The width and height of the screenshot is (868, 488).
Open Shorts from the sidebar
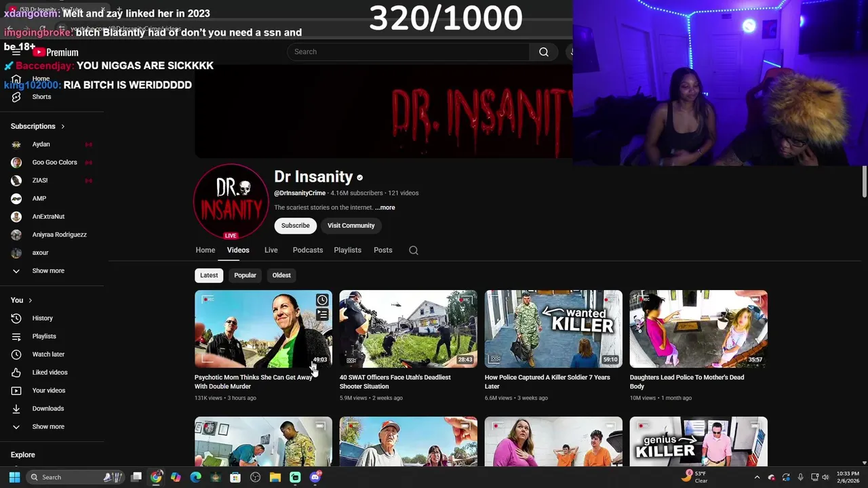[41, 97]
